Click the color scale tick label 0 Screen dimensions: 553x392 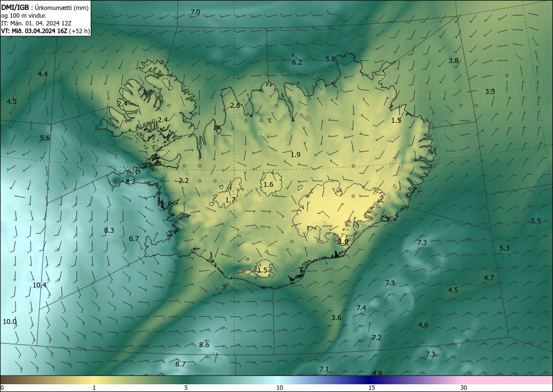coord(2,388)
